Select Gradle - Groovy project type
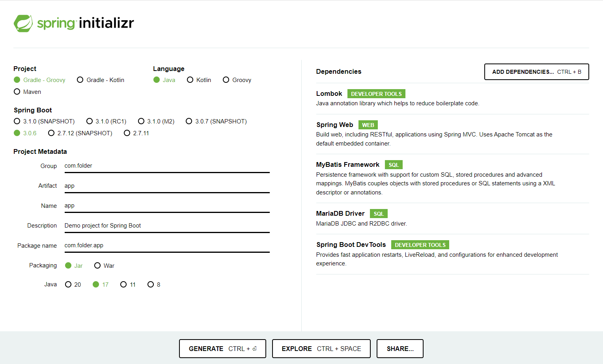Screen dimensions: 603x364 [x=39, y=80]
